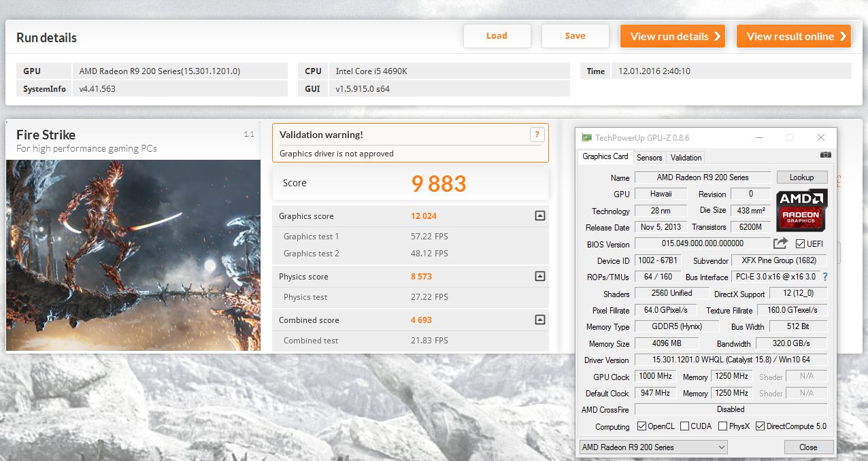Click the AMD Radeon Graphics logo
This screenshot has height=461, width=868.
[802, 211]
